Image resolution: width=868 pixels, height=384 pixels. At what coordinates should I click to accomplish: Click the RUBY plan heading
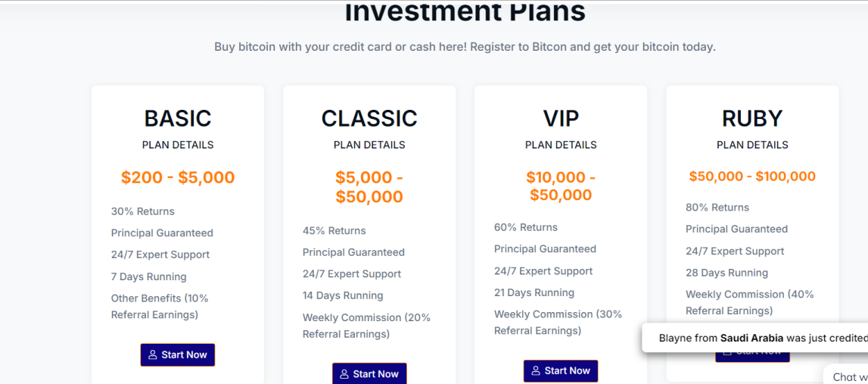752,118
